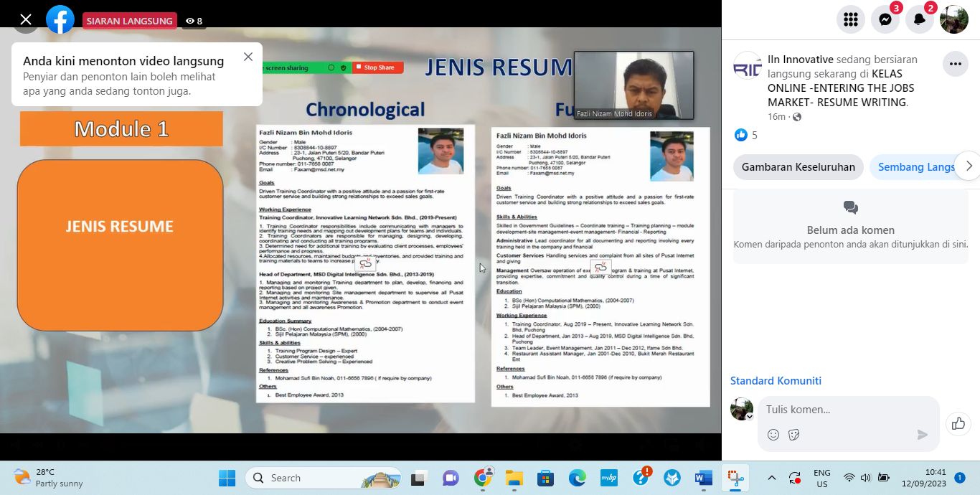Image resolution: width=980 pixels, height=495 pixels.
Task: Show hidden system tray icons
Action: (772, 478)
